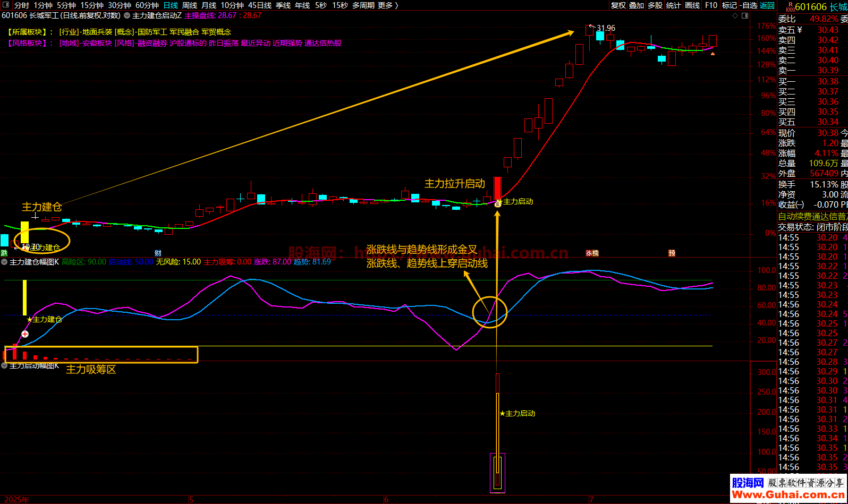Click the 叠加 overlay button
Image resolution: width=848 pixels, height=504 pixels.
(x=637, y=5)
